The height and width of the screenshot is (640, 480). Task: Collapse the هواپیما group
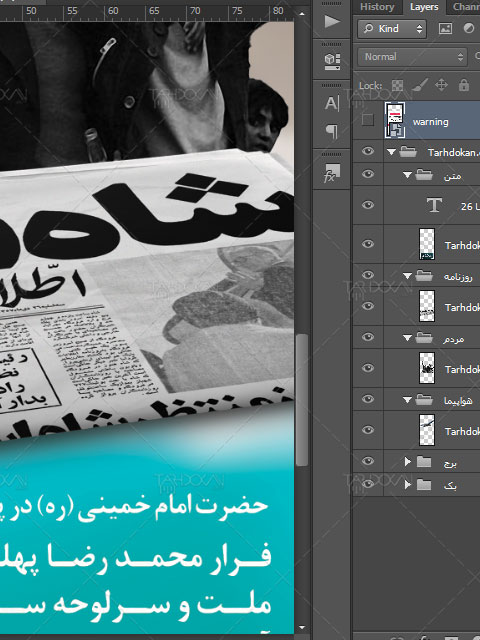click(407, 400)
